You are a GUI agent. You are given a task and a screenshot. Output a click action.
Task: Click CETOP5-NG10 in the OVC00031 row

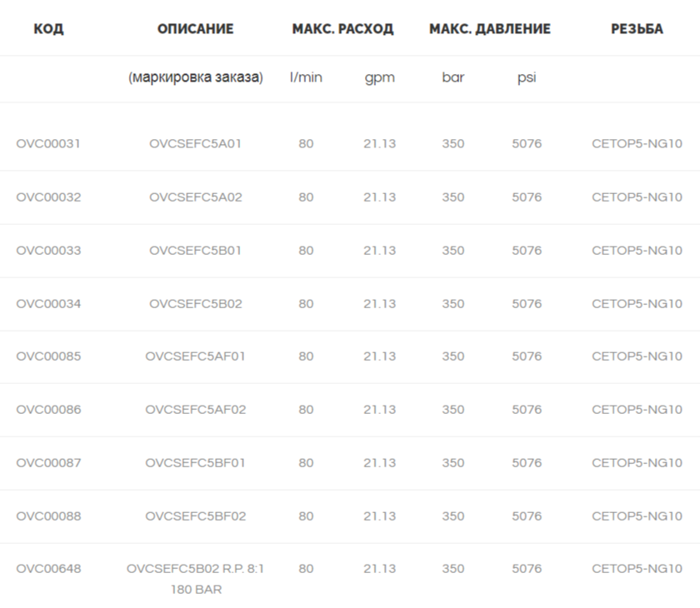(637, 143)
